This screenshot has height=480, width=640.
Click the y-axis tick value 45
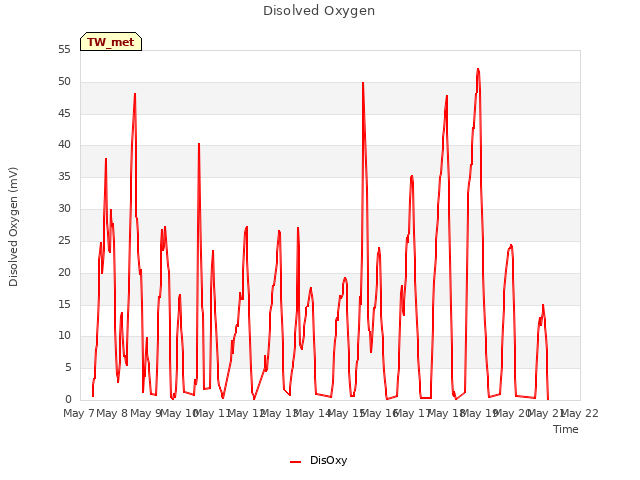click(x=64, y=113)
